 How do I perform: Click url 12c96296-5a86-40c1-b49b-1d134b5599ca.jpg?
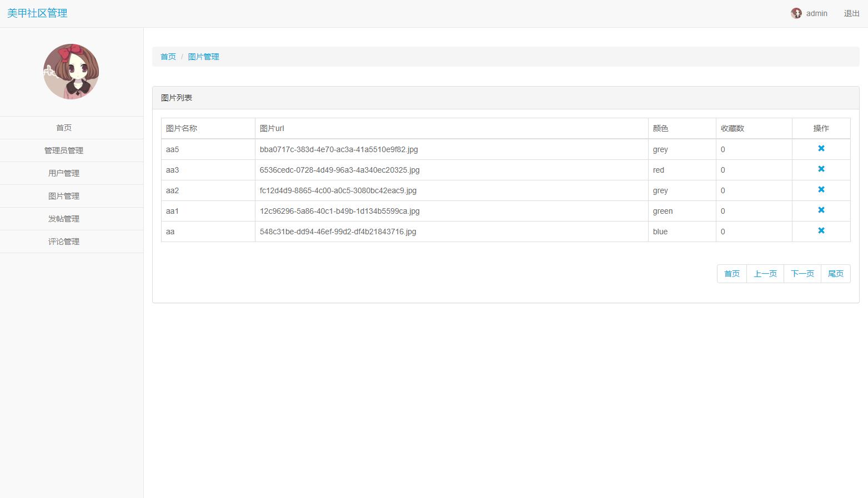click(340, 211)
